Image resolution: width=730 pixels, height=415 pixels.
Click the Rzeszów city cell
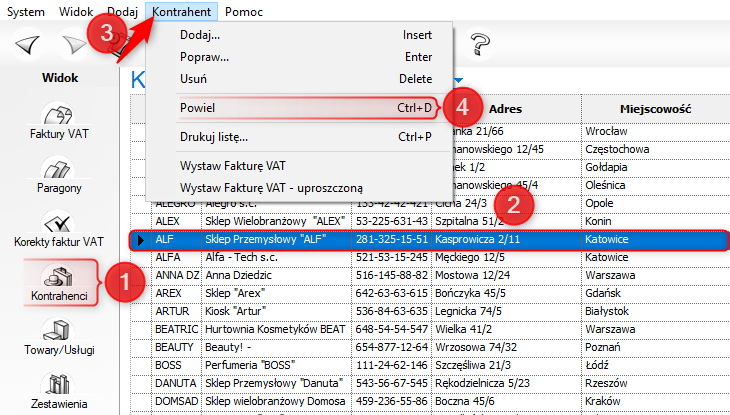click(656, 383)
